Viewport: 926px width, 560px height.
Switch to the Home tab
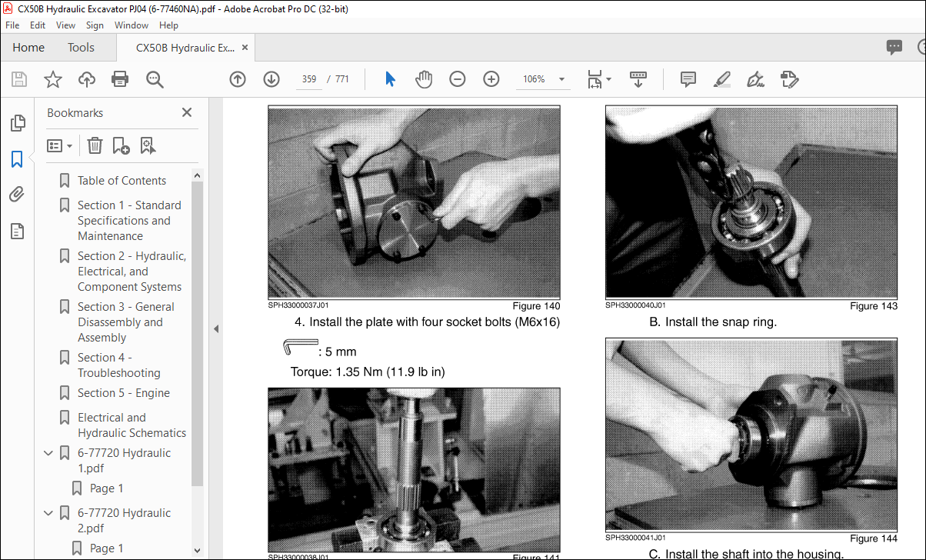tap(28, 47)
